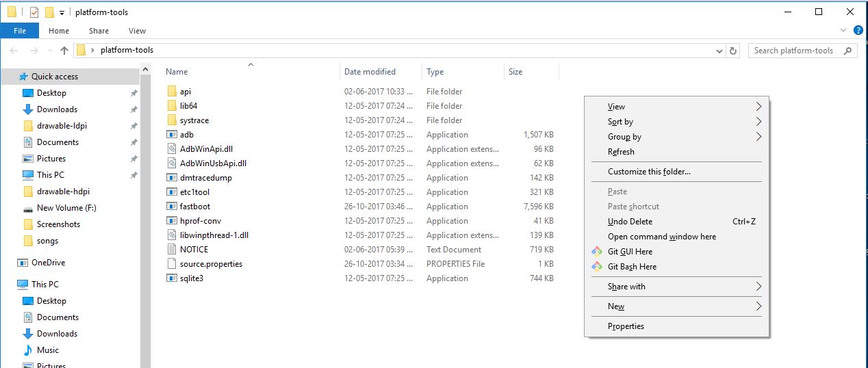Select the adb application icon
868x368 pixels.
(172, 135)
